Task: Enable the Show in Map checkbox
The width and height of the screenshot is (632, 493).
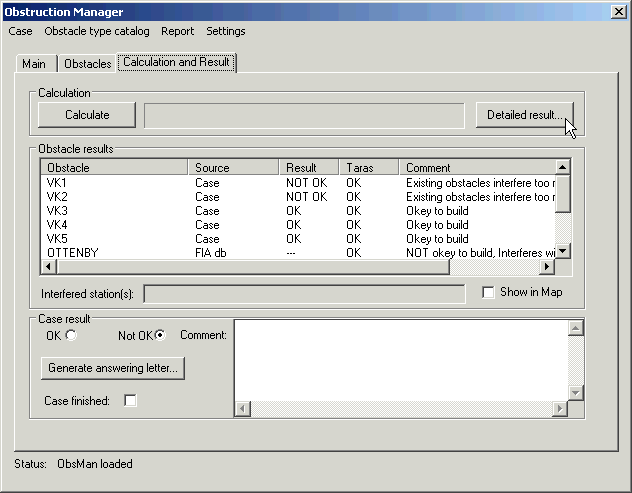Action: [x=488, y=292]
